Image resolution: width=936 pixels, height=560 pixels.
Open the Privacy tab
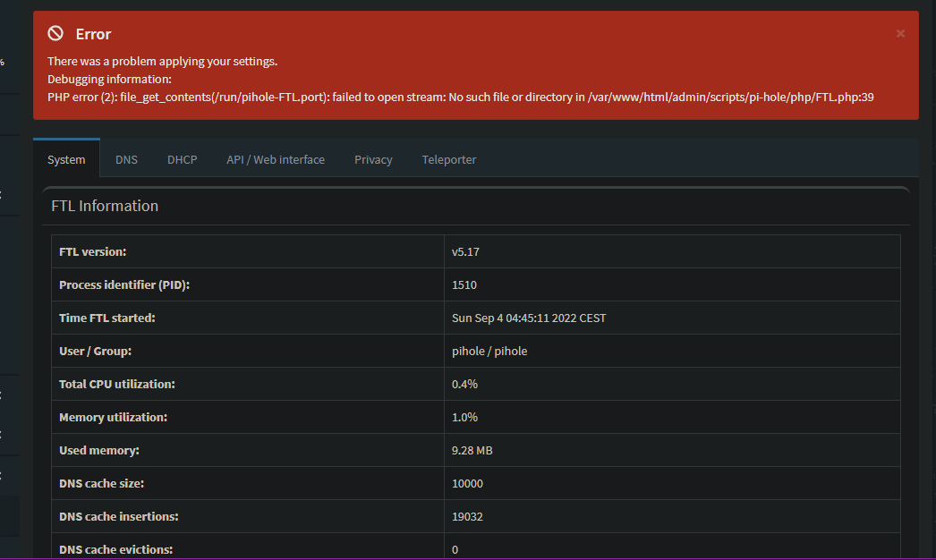pyautogui.click(x=373, y=159)
